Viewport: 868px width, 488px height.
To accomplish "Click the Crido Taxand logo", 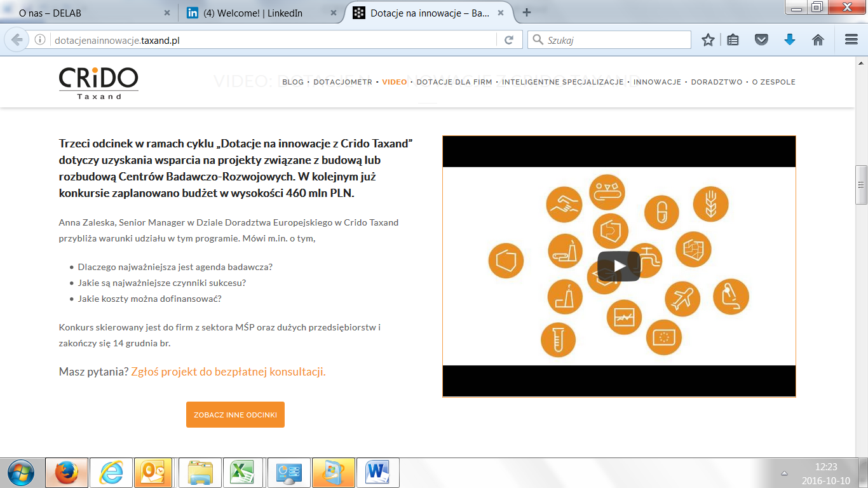I will coord(98,83).
